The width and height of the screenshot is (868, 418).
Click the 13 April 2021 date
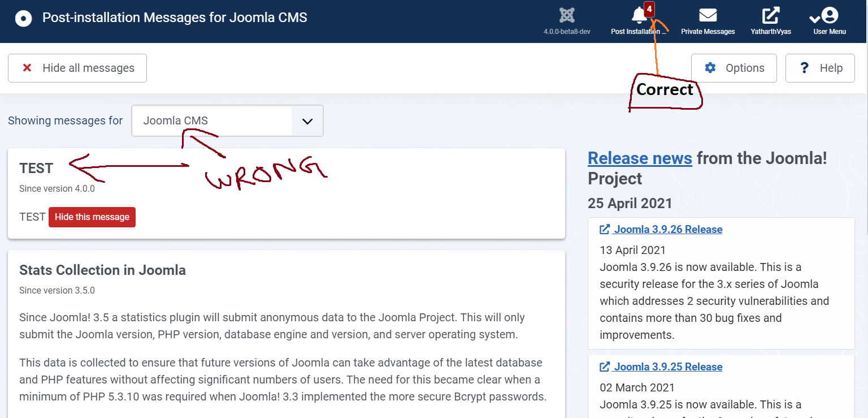coord(633,250)
